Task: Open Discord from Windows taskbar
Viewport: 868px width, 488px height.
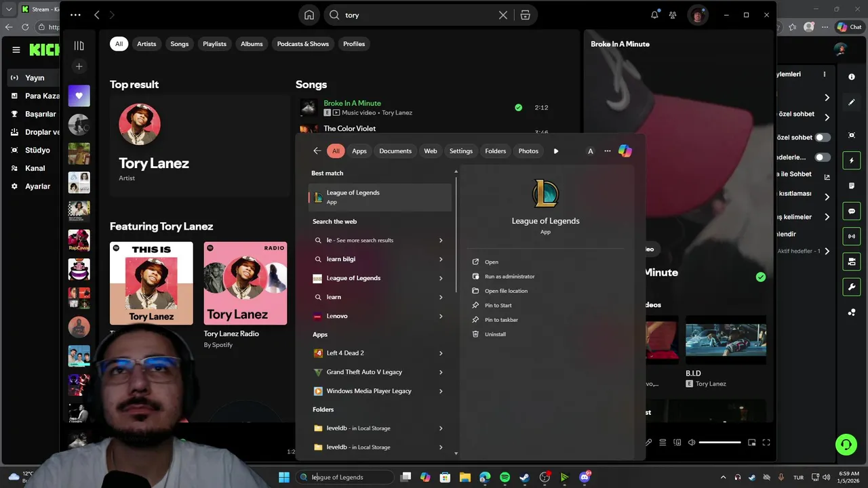Action: point(585,477)
